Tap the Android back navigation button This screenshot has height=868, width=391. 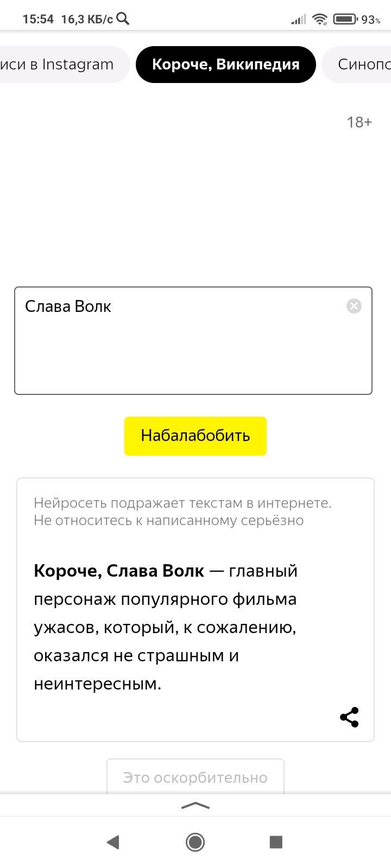click(113, 842)
